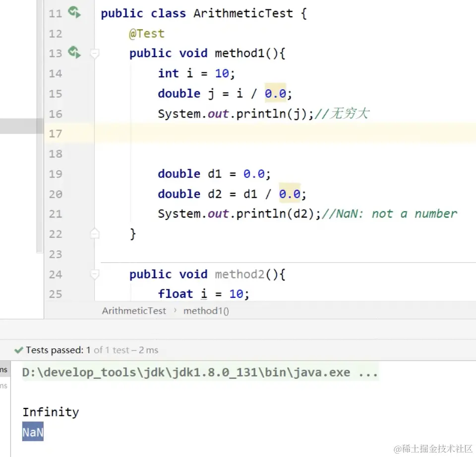Screen dimensions: 476x457
Task: Click method2 name in declaration
Action: tap(239, 274)
